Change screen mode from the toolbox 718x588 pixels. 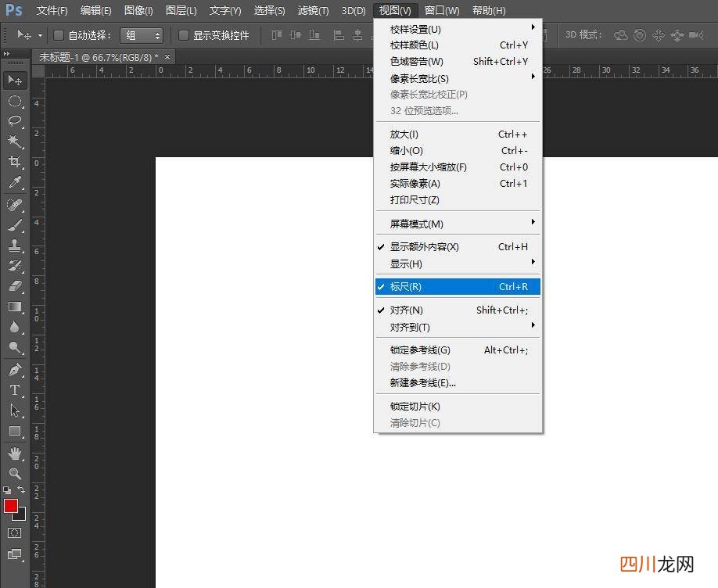pos(15,554)
